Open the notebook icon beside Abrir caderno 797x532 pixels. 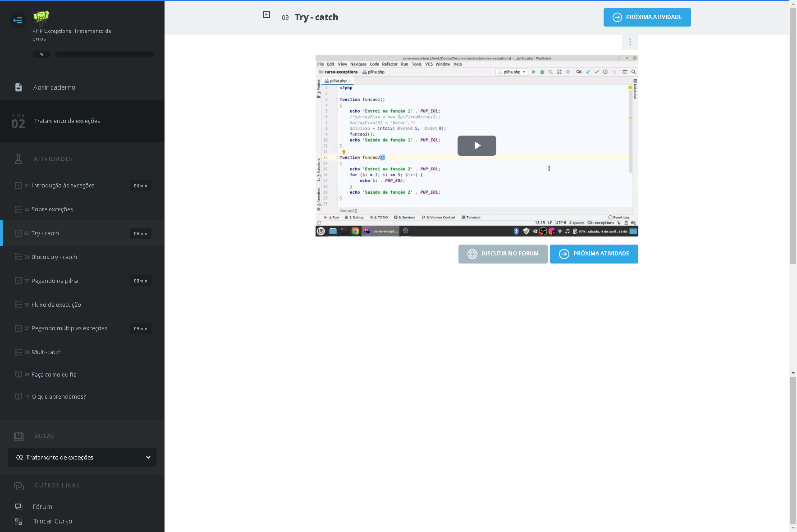18,87
